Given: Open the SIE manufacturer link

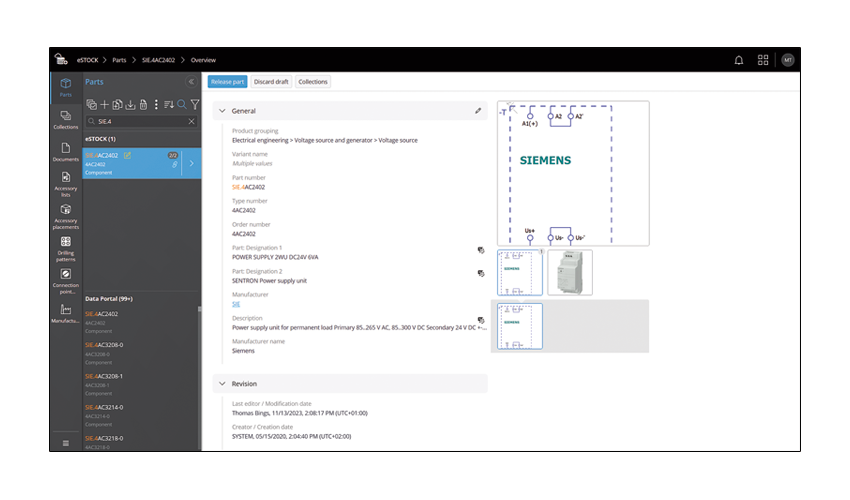Looking at the screenshot, I should coord(236,304).
